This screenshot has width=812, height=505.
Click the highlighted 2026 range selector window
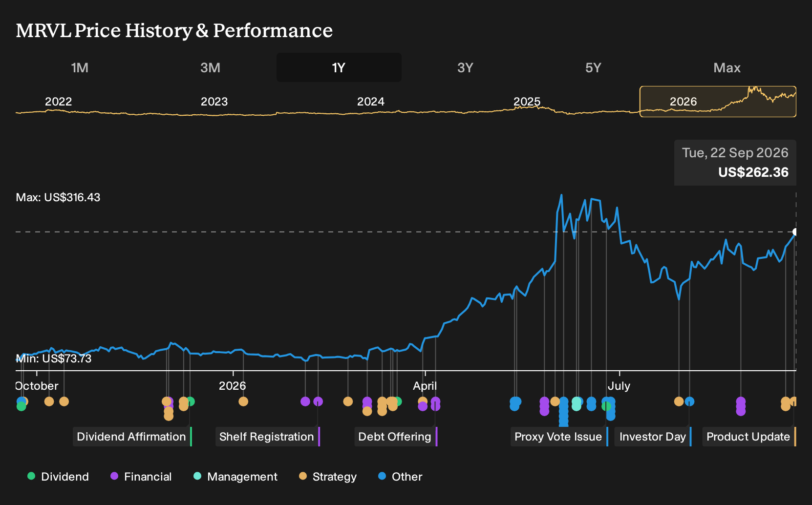[718, 102]
